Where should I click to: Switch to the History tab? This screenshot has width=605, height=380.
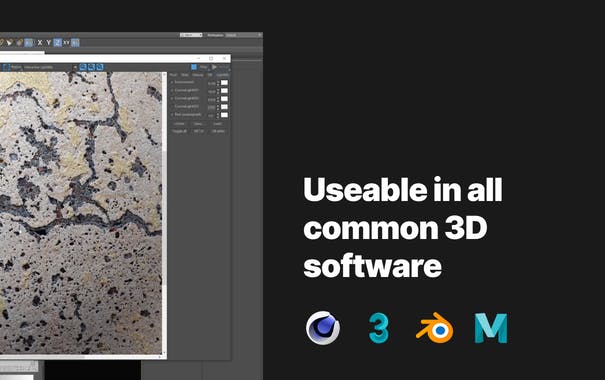tap(198, 75)
